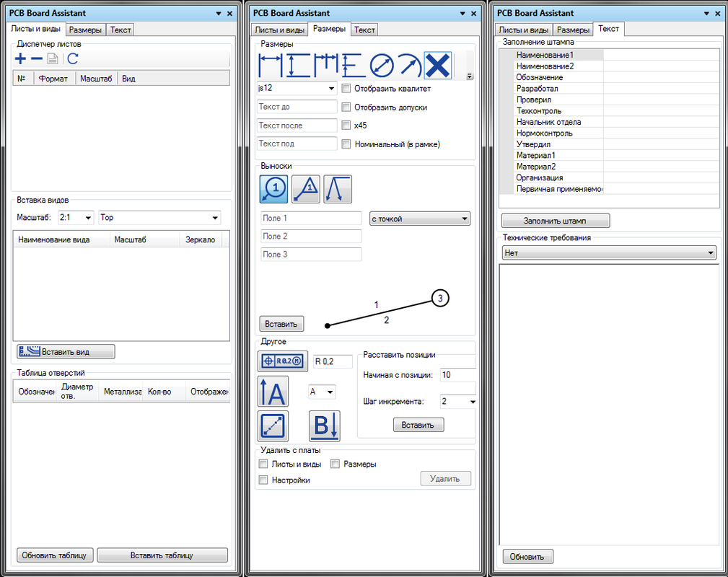Switch to Текст tab in left window
Viewport: 728px width, 577px height.
(120, 30)
